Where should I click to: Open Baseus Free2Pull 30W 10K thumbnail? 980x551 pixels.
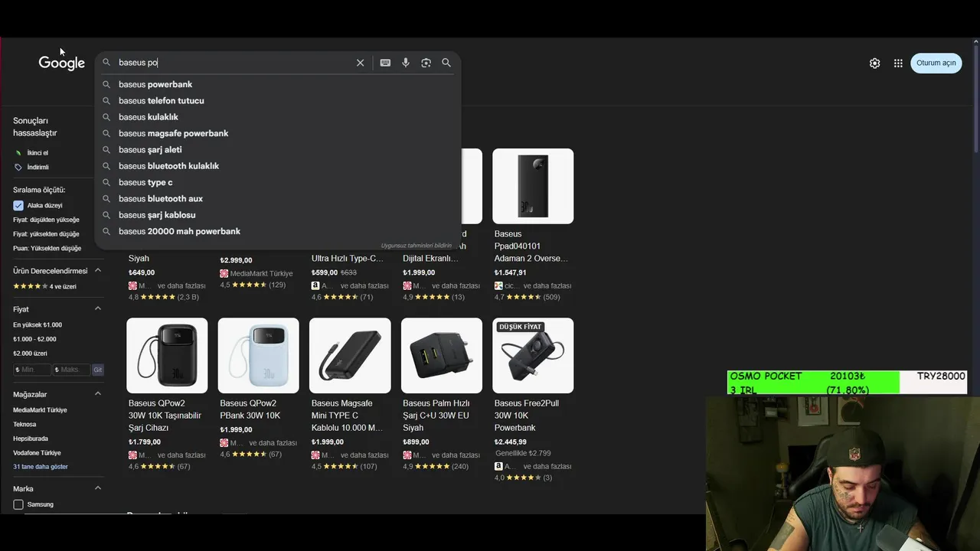533,355
